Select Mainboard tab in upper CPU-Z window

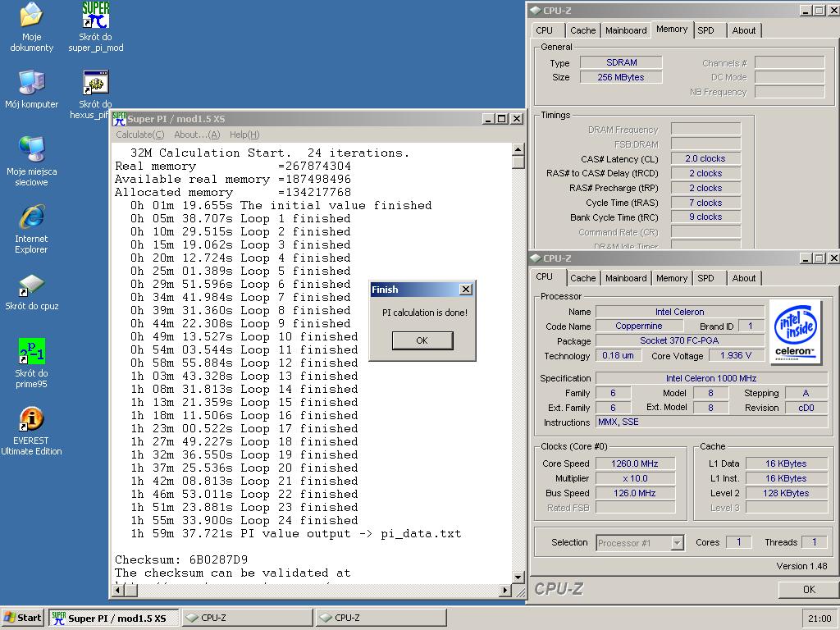point(626,30)
